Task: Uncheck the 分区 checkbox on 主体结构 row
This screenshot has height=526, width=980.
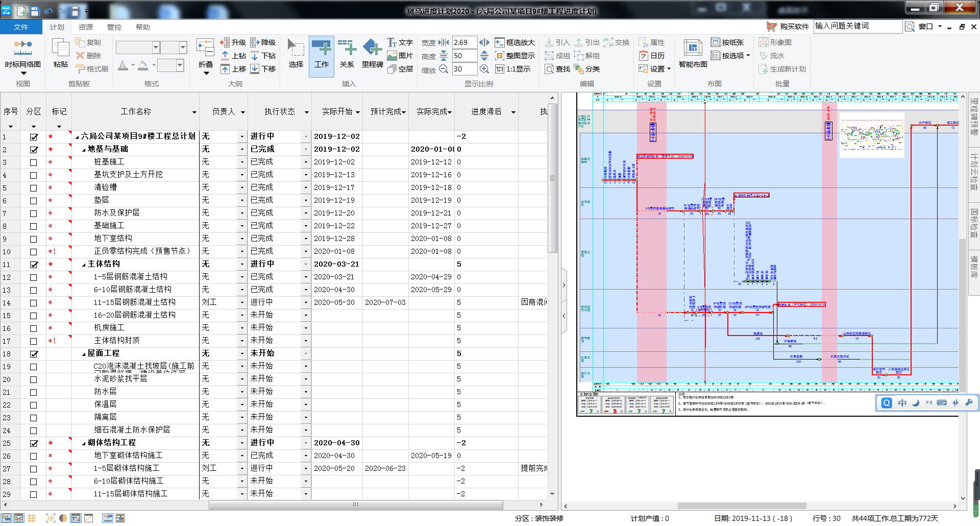Action: [34, 264]
